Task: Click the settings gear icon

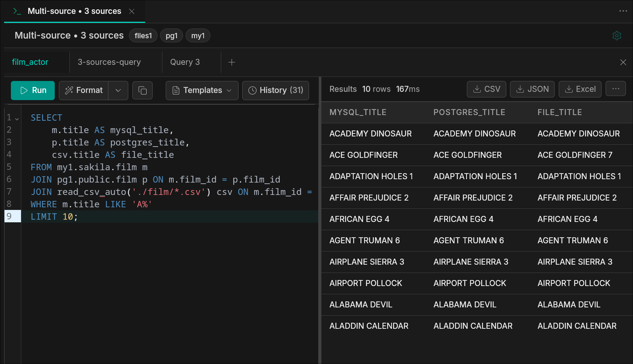Action: (x=616, y=36)
